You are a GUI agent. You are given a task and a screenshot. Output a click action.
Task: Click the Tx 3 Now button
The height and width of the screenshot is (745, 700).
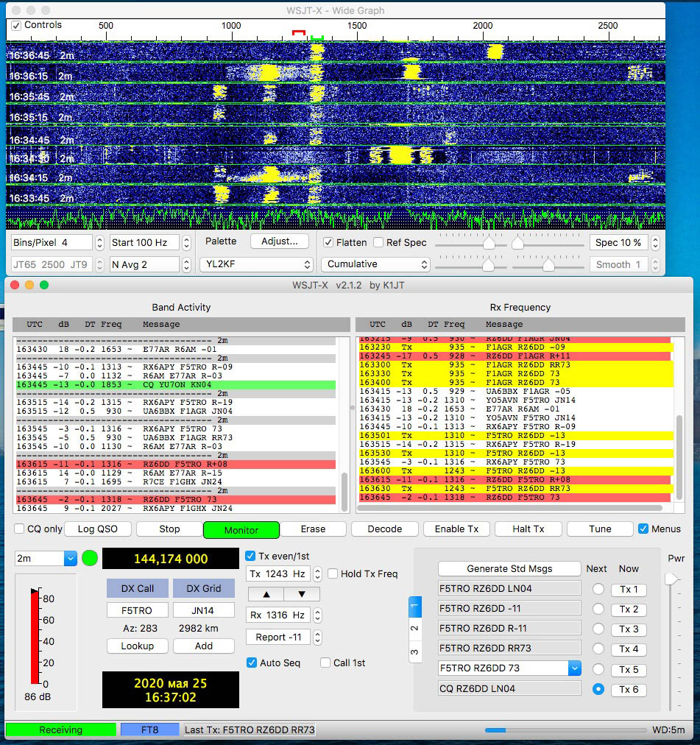click(x=629, y=629)
